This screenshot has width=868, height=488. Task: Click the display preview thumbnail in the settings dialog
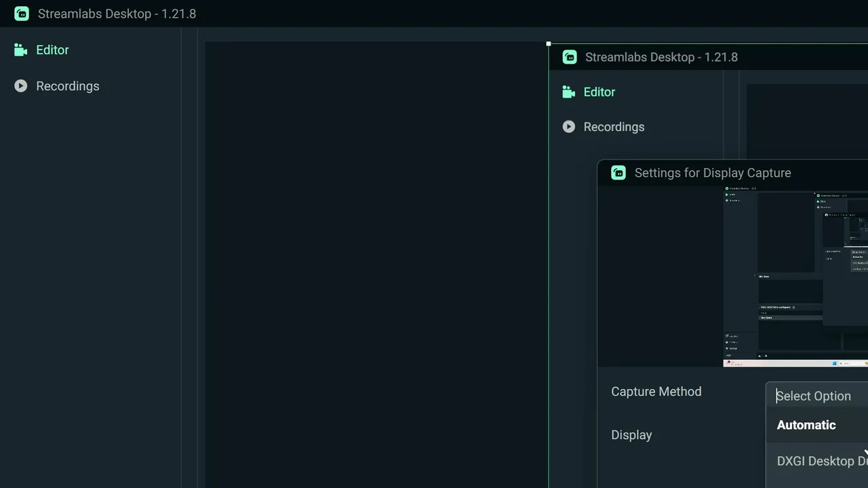[x=795, y=276]
